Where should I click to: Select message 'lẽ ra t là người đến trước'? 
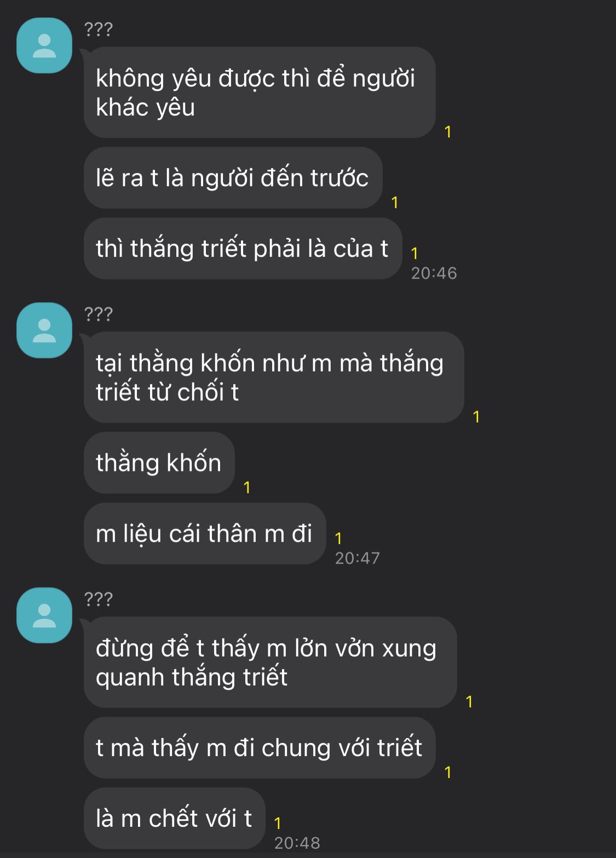(233, 177)
